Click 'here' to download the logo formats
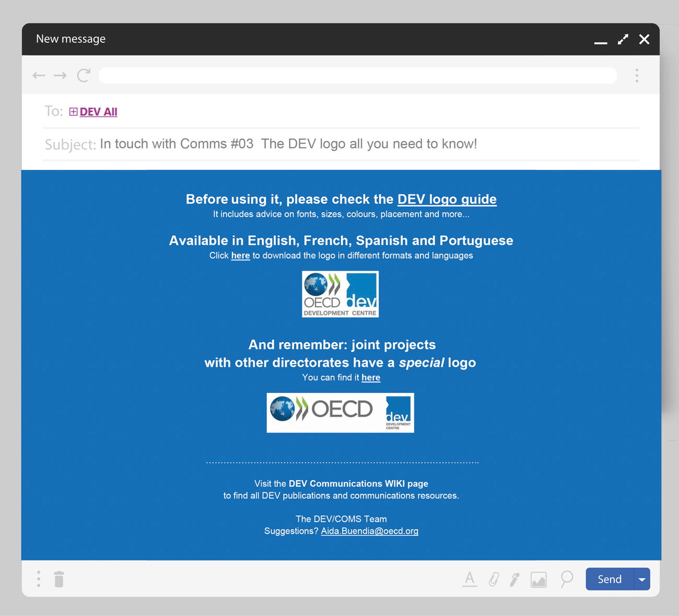Screen dimensions: 679x616 pos(240,255)
